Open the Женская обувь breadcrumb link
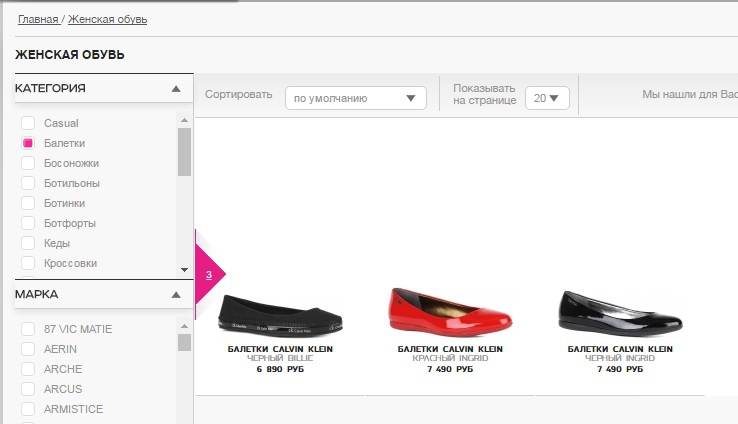Image resolution: width=738 pixels, height=424 pixels. click(x=107, y=19)
